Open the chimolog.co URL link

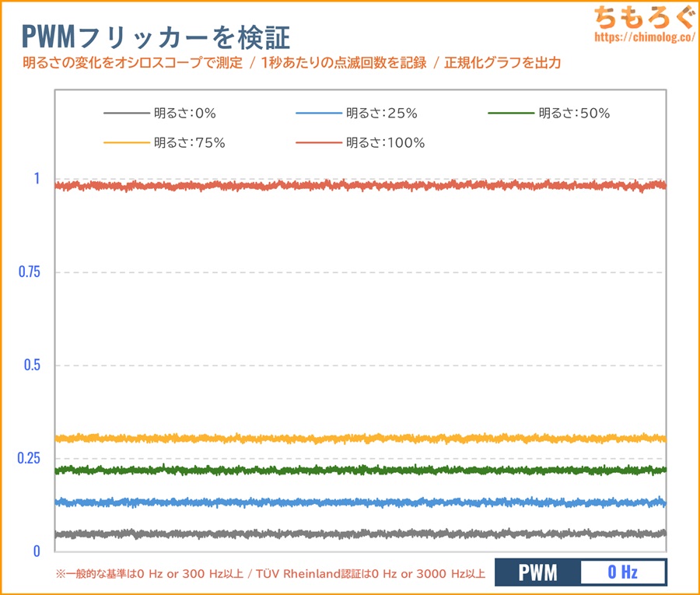(x=642, y=37)
